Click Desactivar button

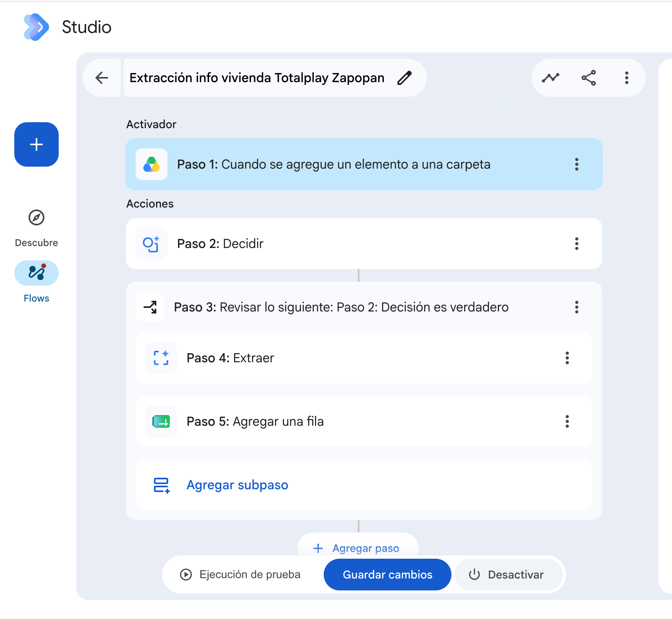point(509,575)
